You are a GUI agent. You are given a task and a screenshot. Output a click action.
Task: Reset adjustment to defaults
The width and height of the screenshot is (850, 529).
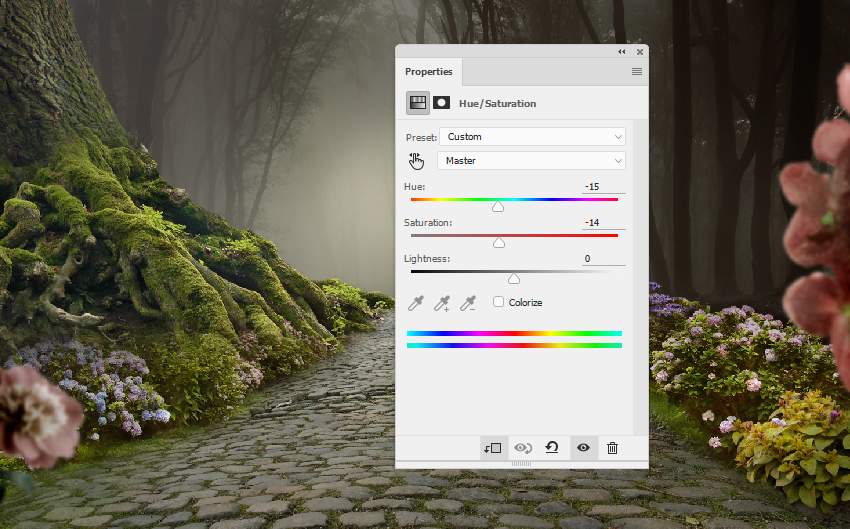tap(552, 448)
